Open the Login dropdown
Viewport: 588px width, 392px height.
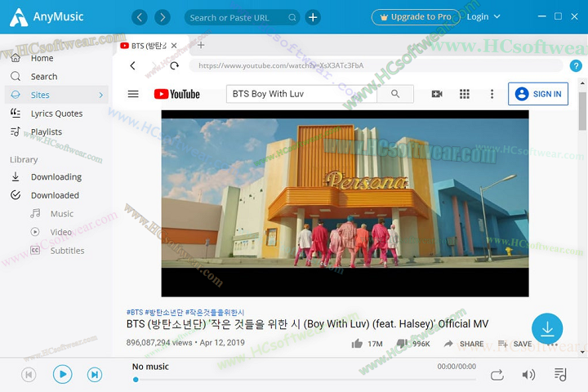(x=483, y=17)
